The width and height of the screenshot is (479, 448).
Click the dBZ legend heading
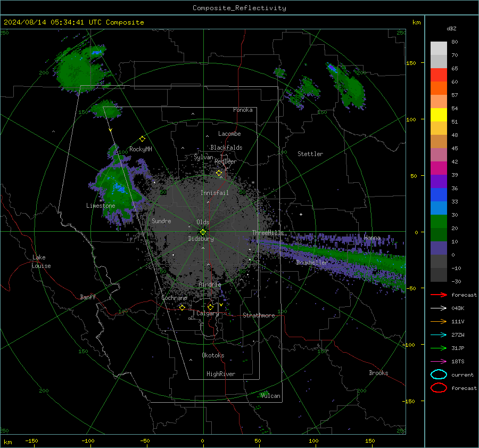pyautogui.click(x=451, y=28)
